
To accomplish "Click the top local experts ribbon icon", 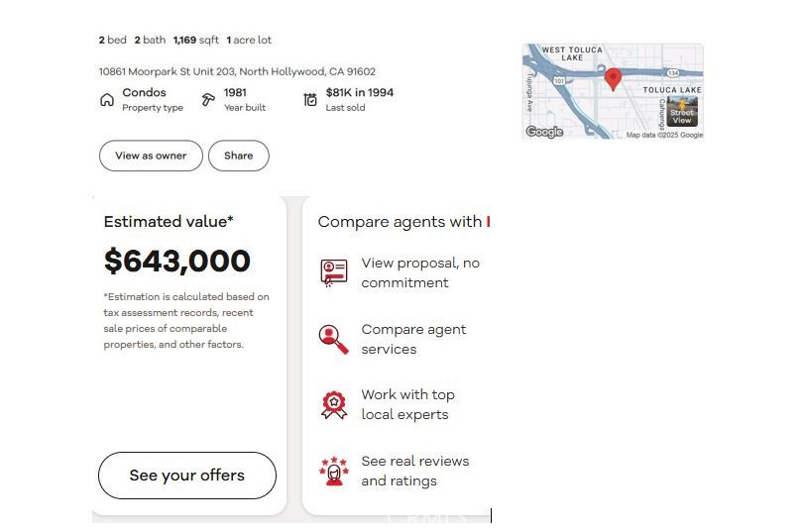I will click(334, 405).
